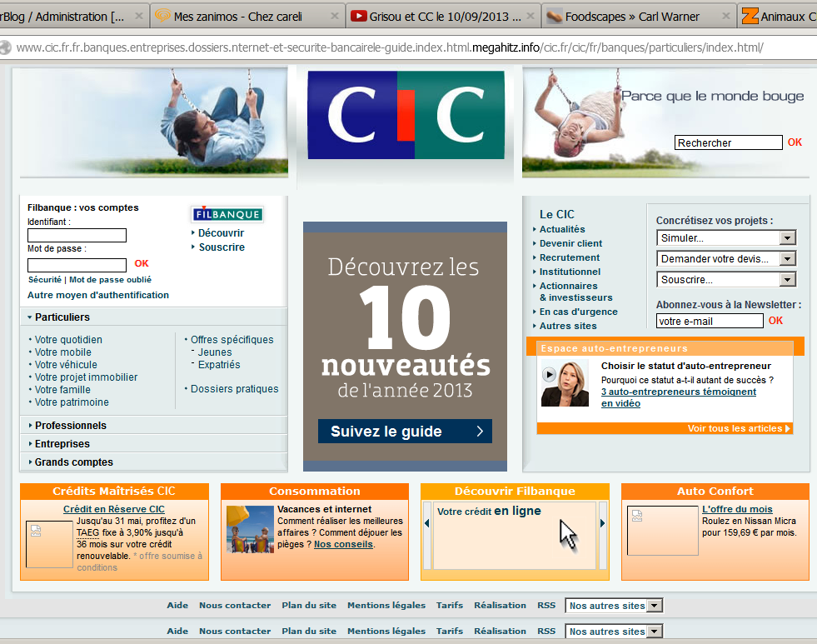817x644 pixels.
Task: Close the Mes zanimos tab
Action: (335, 16)
